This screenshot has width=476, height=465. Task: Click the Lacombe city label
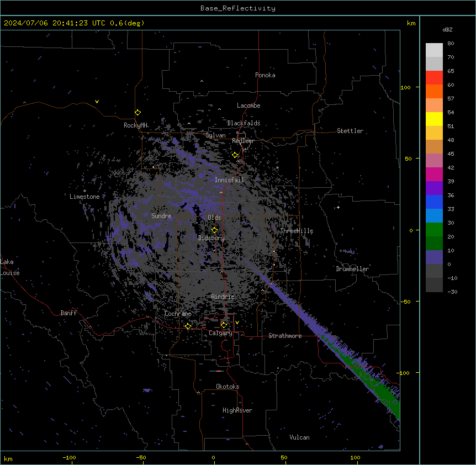click(248, 105)
